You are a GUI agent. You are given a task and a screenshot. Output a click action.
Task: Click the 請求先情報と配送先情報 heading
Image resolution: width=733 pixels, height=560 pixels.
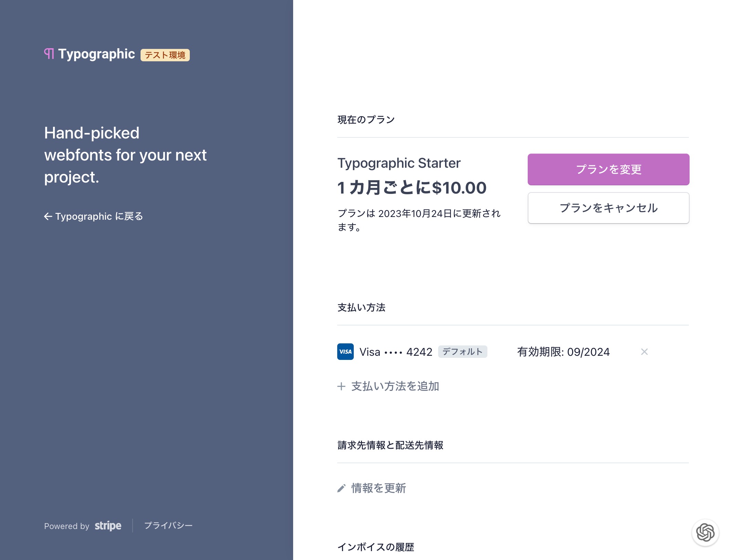(390, 445)
